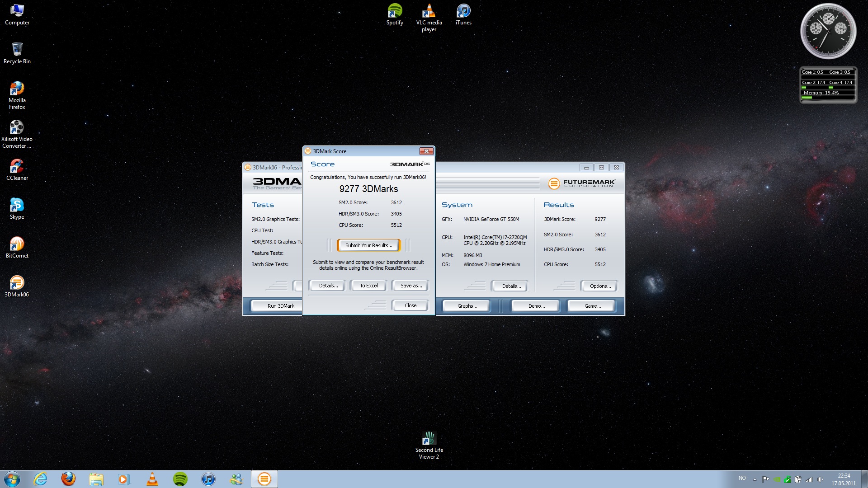Click the '8096 MB' memory value
Image resolution: width=868 pixels, height=488 pixels.
(472, 255)
